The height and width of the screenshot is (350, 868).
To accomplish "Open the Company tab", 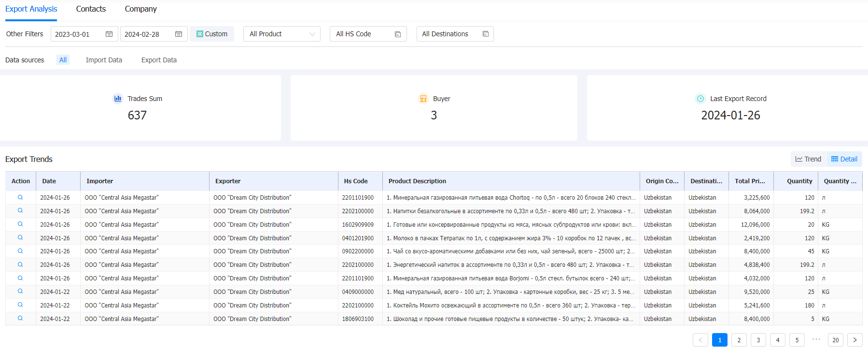I will tap(140, 9).
